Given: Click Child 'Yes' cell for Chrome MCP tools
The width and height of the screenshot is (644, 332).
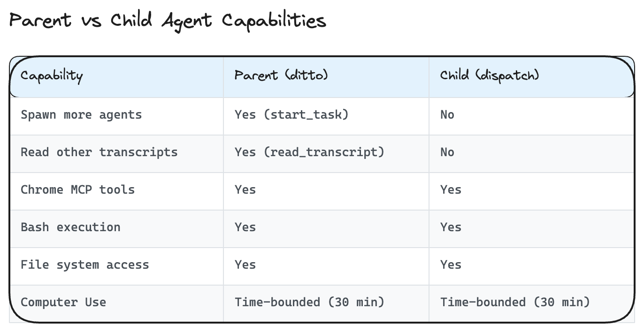Looking at the screenshot, I should 451,190.
